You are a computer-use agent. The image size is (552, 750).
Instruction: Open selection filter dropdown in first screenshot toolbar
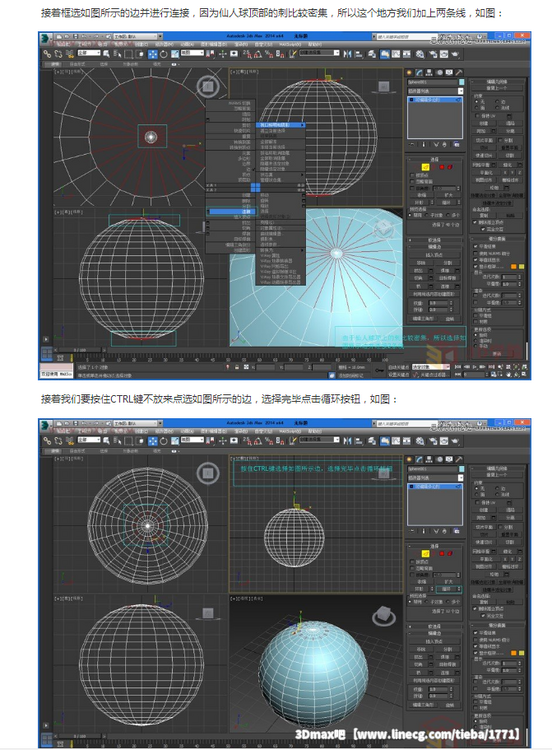pos(89,53)
